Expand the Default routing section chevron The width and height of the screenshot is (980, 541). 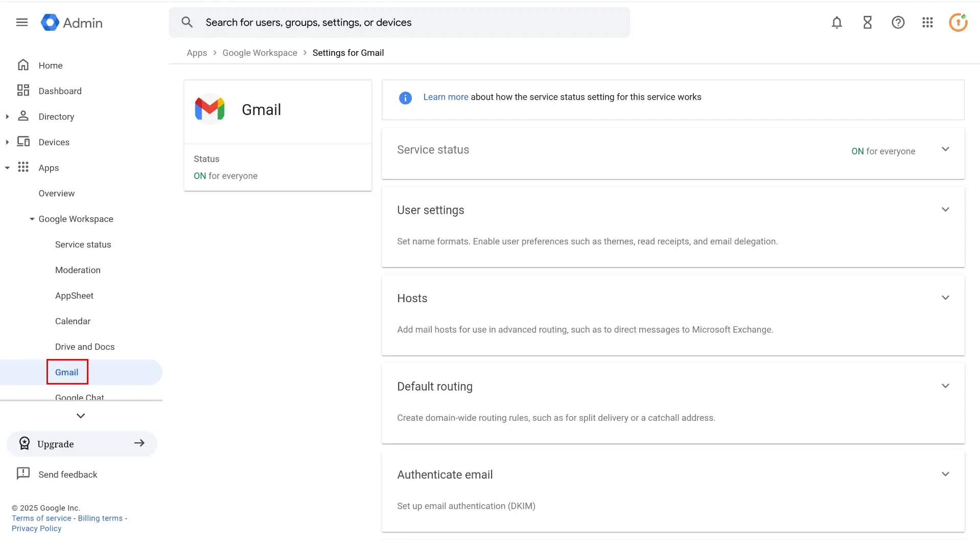(945, 386)
